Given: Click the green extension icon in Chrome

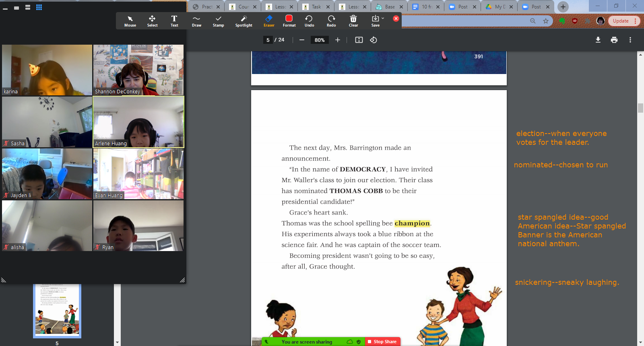Looking at the screenshot, I should (x=562, y=21).
